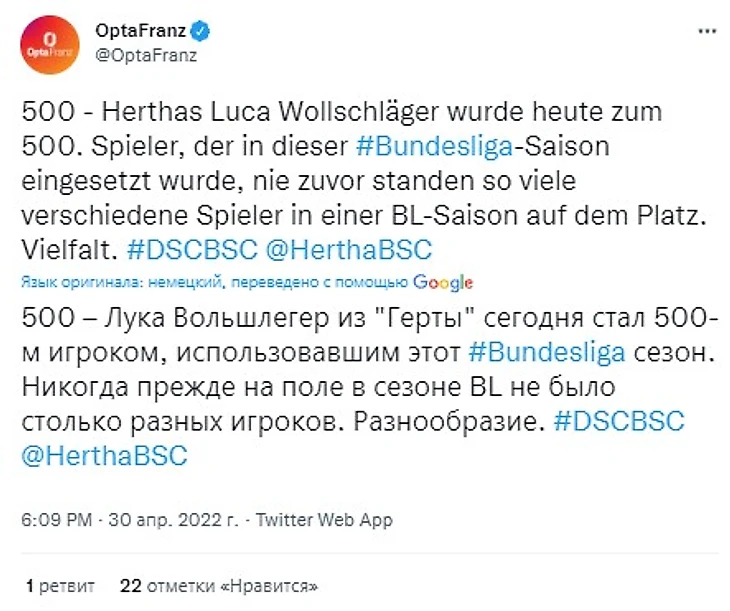
Task: View the '1 ретвит' retweet list
Action: [x=61, y=584]
